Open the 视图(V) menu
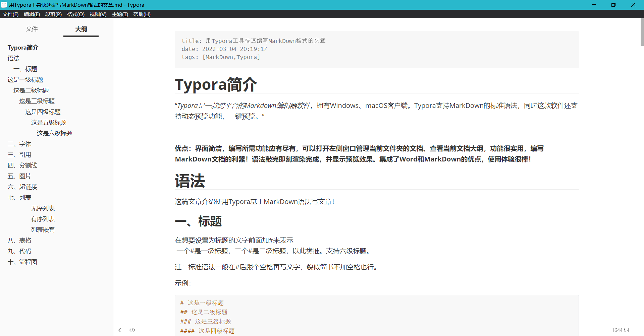 [98, 14]
